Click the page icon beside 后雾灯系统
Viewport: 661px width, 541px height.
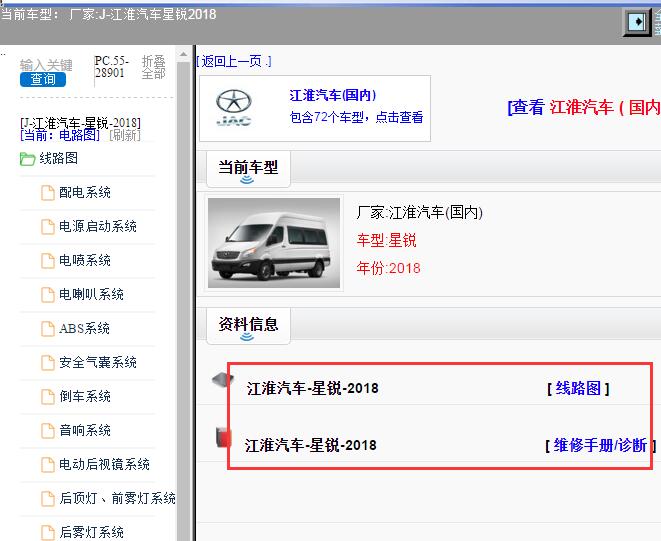click(48, 532)
